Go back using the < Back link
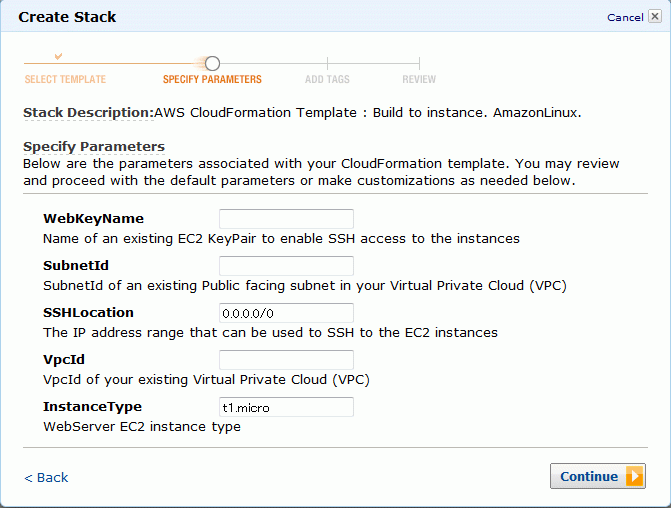 [46, 477]
